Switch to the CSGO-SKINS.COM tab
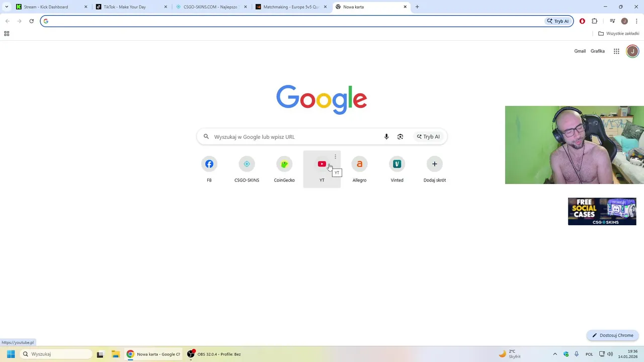The height and width of the screenshot is (362, 644). pos(211,7)
